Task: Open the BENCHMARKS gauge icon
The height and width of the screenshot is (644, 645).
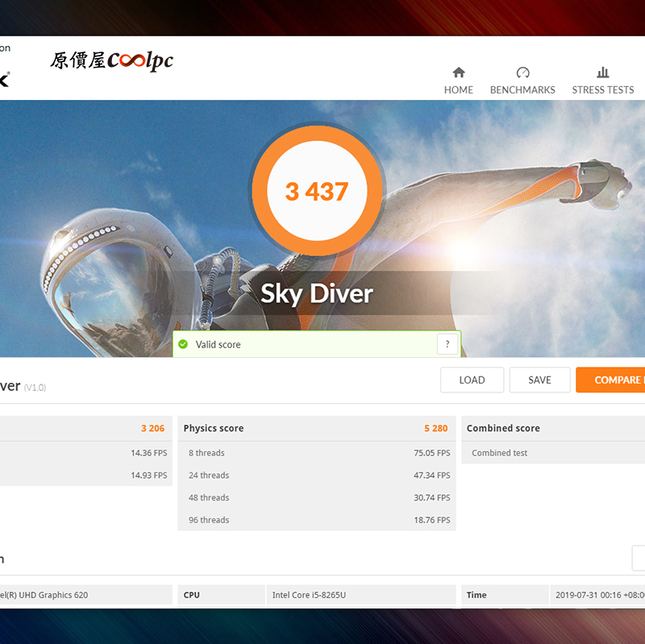Action: [522, 73]
